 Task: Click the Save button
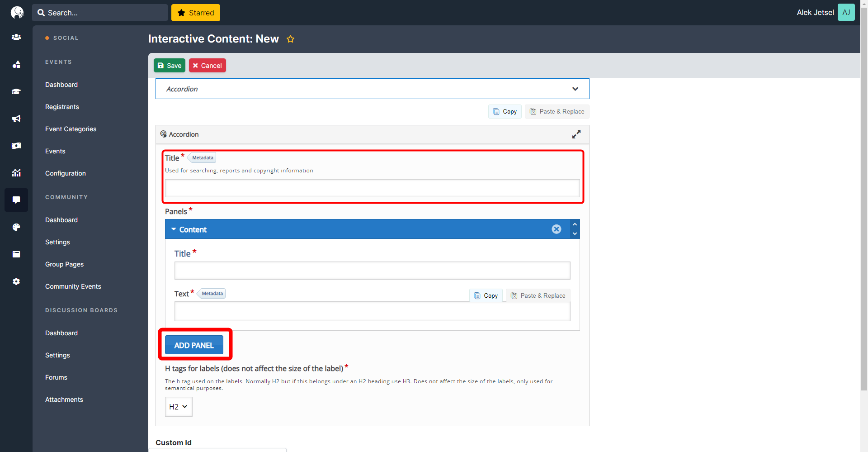tap(170, 66)
